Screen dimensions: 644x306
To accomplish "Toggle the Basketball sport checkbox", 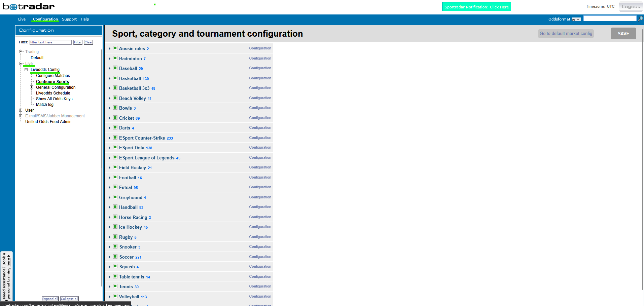I will pos(115,78).
